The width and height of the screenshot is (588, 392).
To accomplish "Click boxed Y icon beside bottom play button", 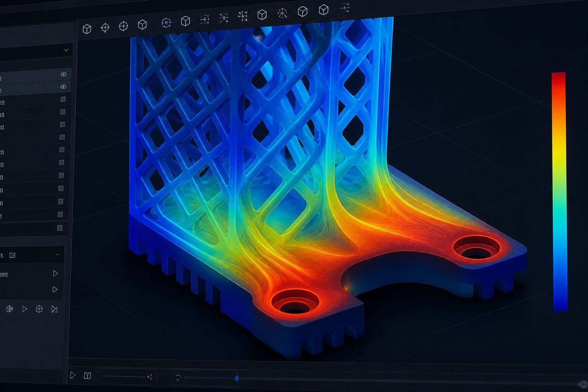I will [x=87, y=376].
